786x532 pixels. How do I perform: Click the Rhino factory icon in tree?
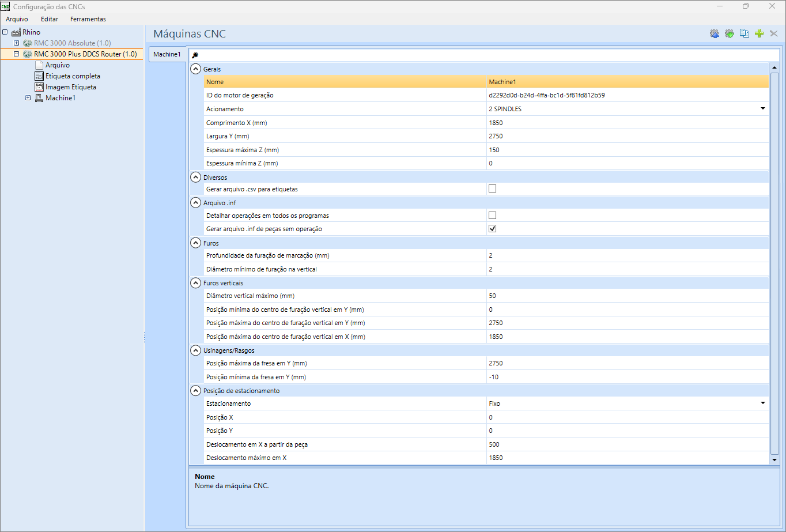pyautogui.click(x=16, y=32)
